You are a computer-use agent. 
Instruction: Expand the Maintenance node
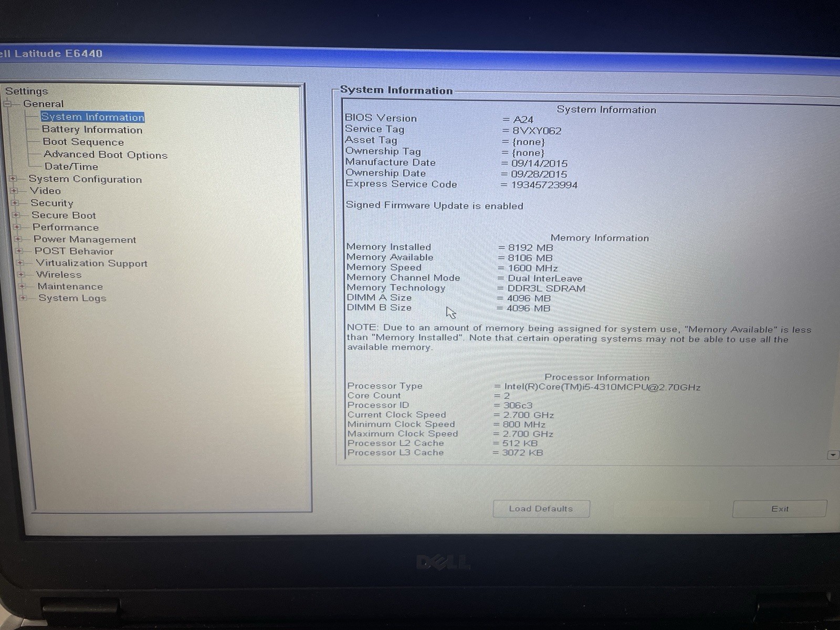[23, 287]
